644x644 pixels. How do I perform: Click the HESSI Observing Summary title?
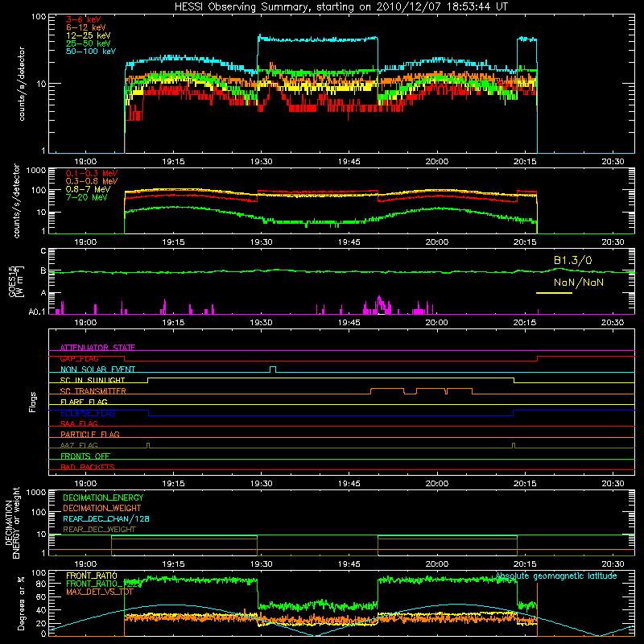(x=341, y=6)
